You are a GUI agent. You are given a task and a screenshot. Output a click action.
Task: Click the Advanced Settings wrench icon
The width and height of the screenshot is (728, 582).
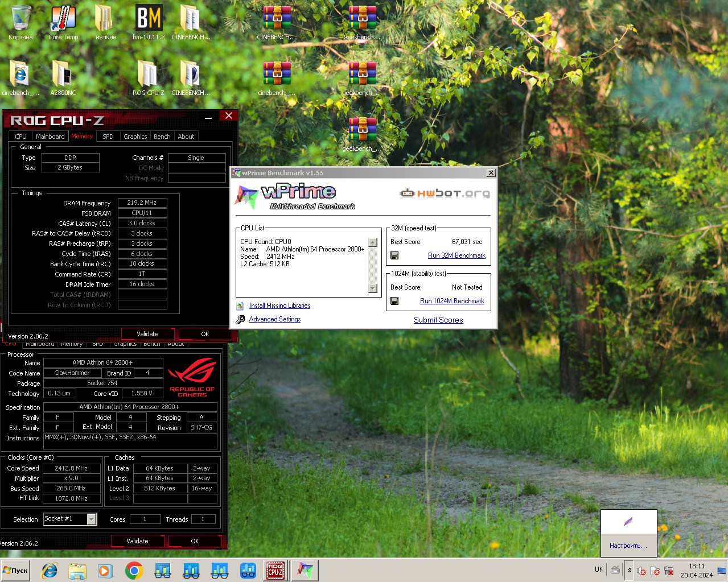tap(240, 319)
